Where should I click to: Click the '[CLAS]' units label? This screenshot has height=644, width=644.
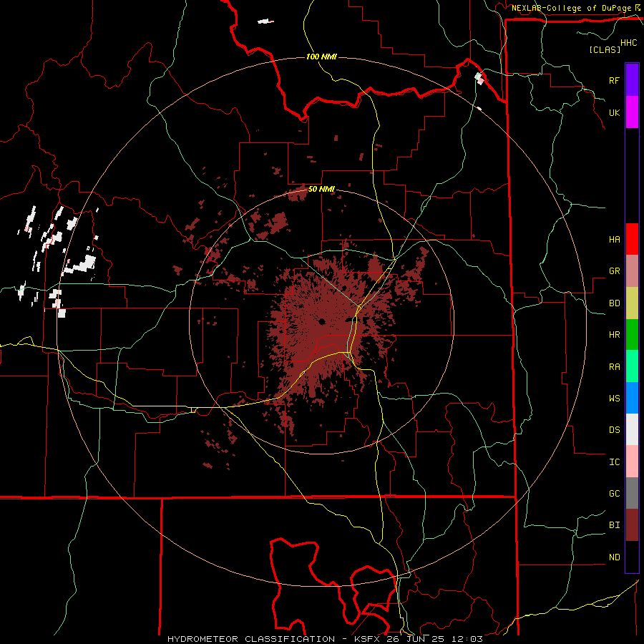click(605, 49)
